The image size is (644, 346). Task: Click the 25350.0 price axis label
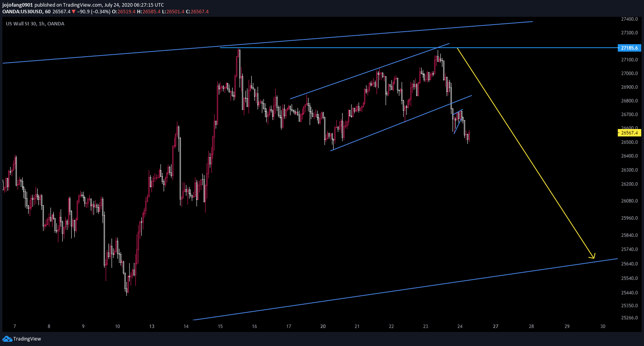(x=630, y=306)
